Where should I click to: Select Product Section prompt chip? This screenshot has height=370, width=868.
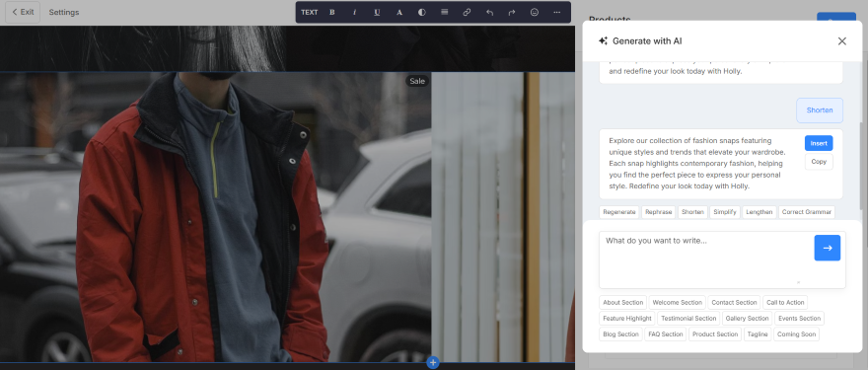click(715, 334)
